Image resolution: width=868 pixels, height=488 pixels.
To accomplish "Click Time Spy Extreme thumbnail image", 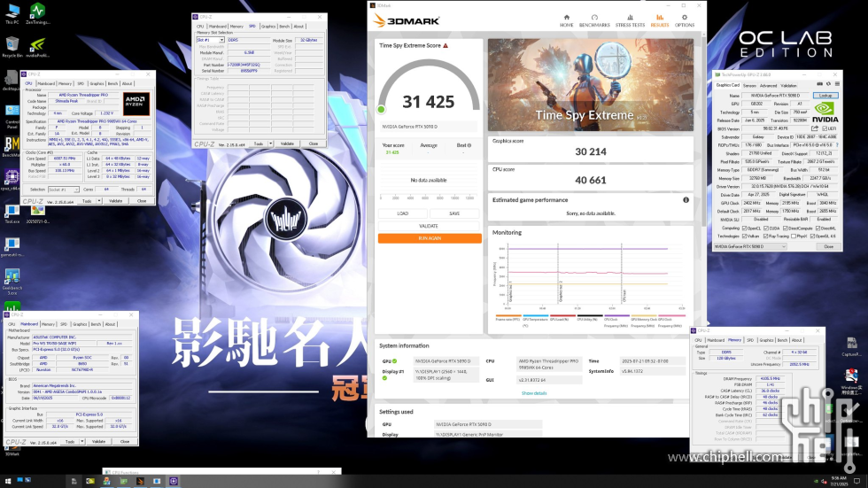I will (x=590, y=85).
